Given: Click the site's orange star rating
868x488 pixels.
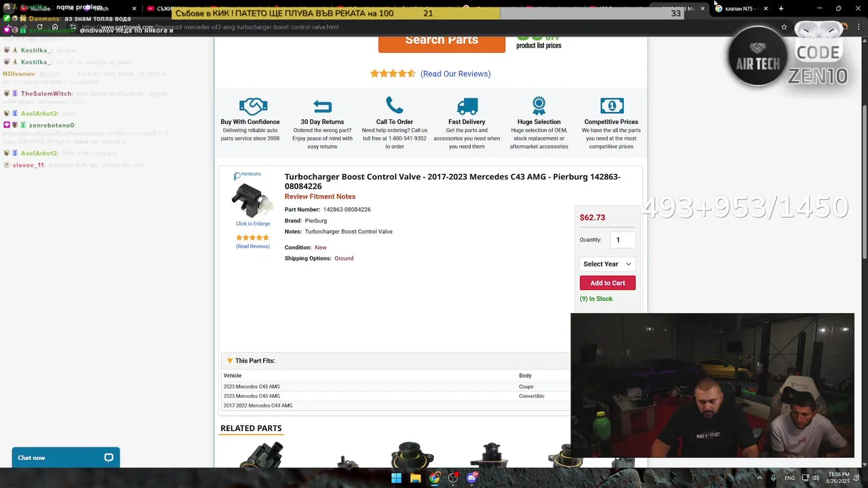Looking at the screenshot, I should pos(393,73).
